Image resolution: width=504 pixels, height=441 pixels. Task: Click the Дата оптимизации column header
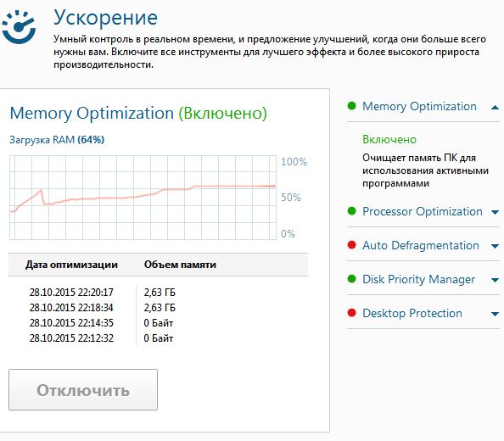[x=71, y=265]
